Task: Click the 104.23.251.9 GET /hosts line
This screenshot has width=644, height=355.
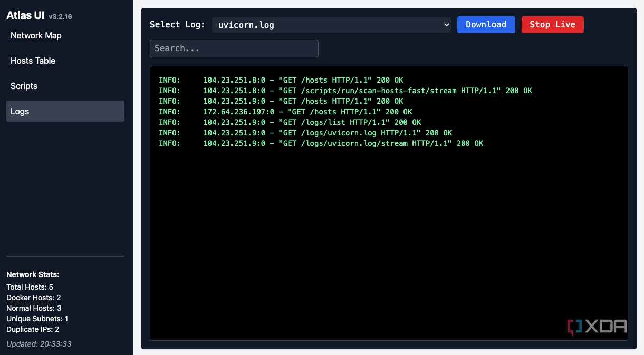Action: [281, 101]
